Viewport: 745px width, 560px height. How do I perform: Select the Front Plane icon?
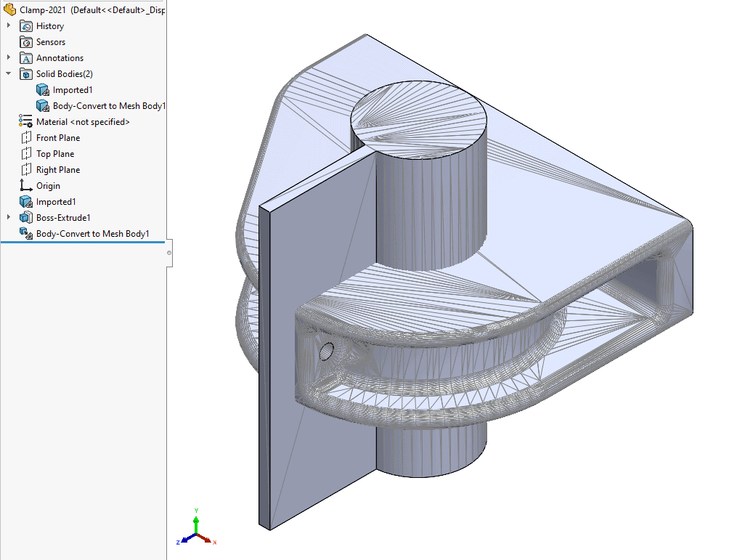click(x=28, y=137)
